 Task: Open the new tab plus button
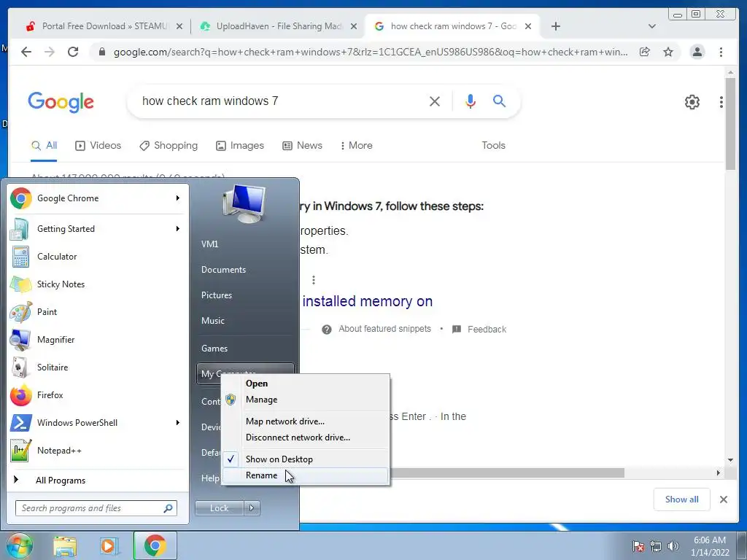coord(555,26)
